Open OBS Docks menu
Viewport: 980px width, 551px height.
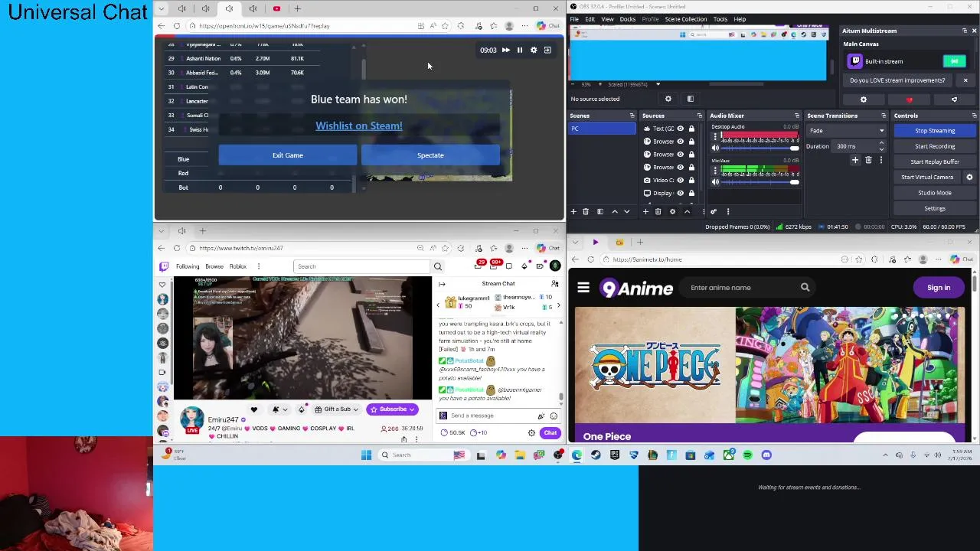point(628,19)
